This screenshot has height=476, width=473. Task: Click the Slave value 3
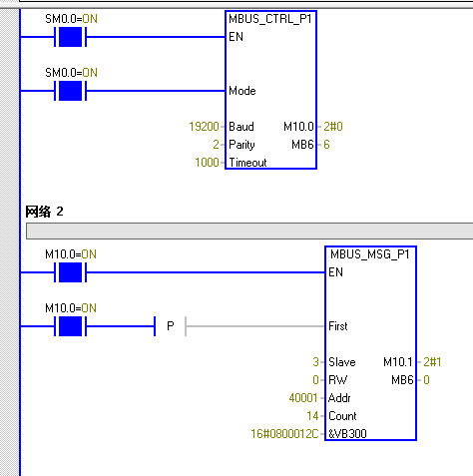(315, 362)
